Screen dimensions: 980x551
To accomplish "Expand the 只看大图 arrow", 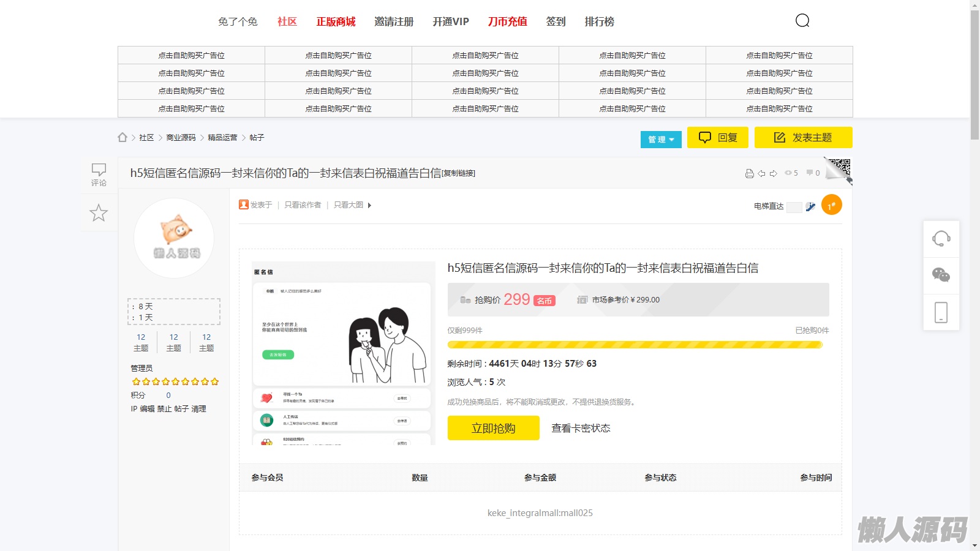I will click(x=369, y=206).
